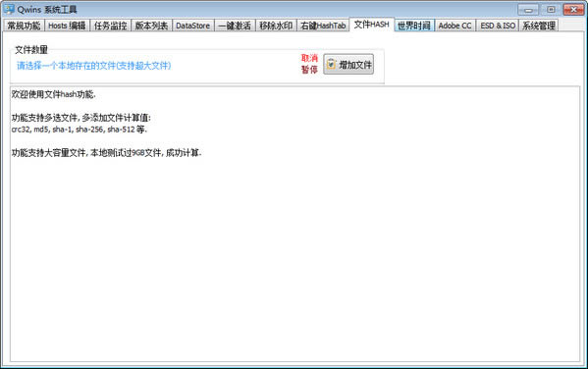Click the 暂停 link
This screenshot has height=369, width=588.
[x=309, y=70]
